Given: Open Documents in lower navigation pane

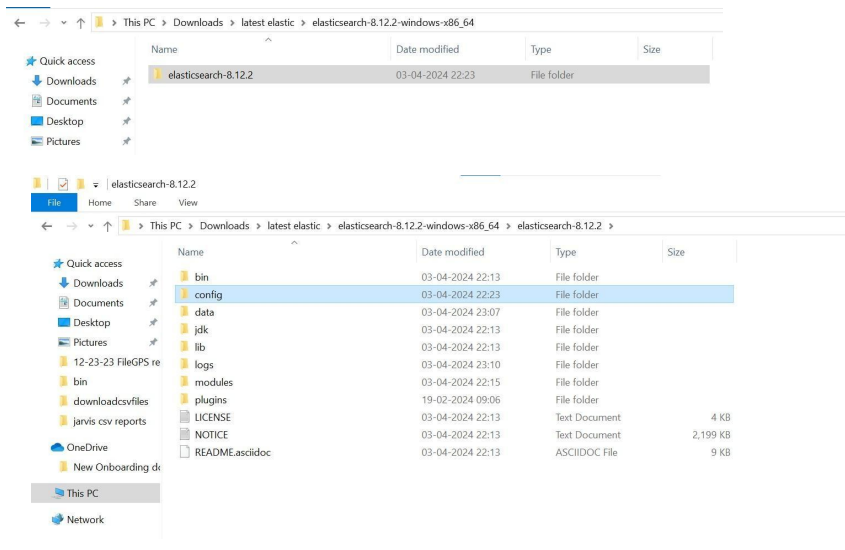Looking at the screenshot, I should 91,303.
